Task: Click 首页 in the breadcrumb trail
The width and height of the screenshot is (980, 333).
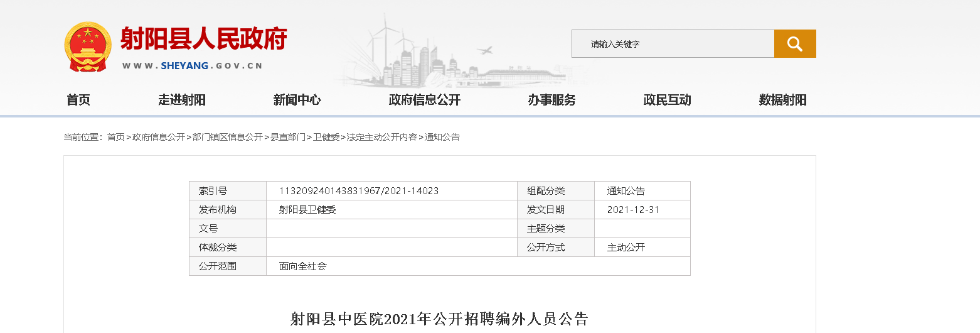Action: [x=115, y=137]
